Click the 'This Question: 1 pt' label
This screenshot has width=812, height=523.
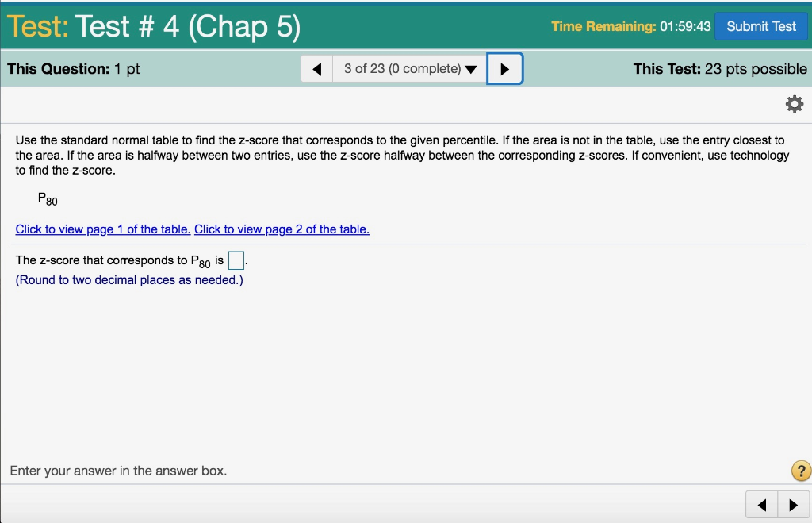(74, 69)
